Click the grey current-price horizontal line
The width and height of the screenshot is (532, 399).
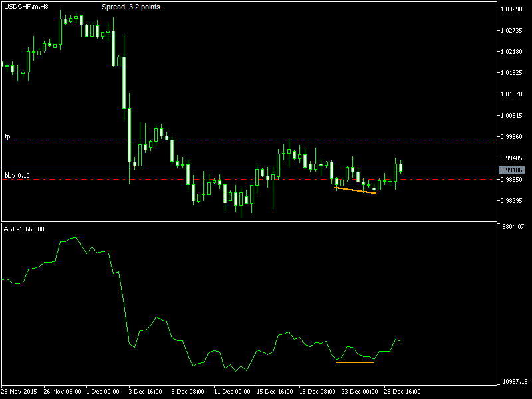tap(249, 170)
